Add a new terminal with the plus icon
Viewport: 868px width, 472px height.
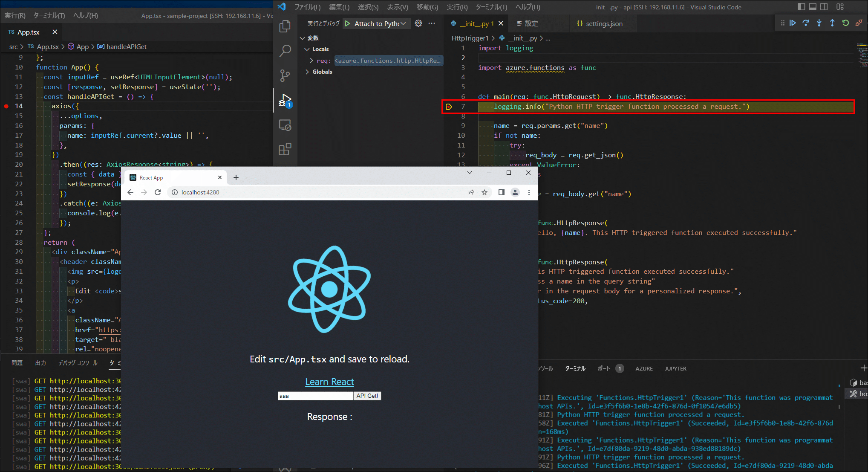pyautogui.click(x=863, y=368)
